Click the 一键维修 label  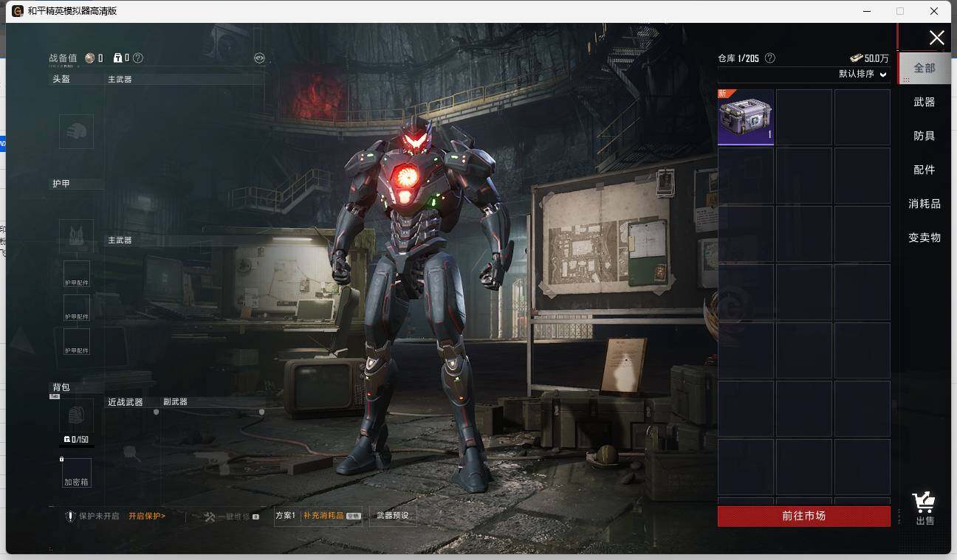click(x=233, y=517)
